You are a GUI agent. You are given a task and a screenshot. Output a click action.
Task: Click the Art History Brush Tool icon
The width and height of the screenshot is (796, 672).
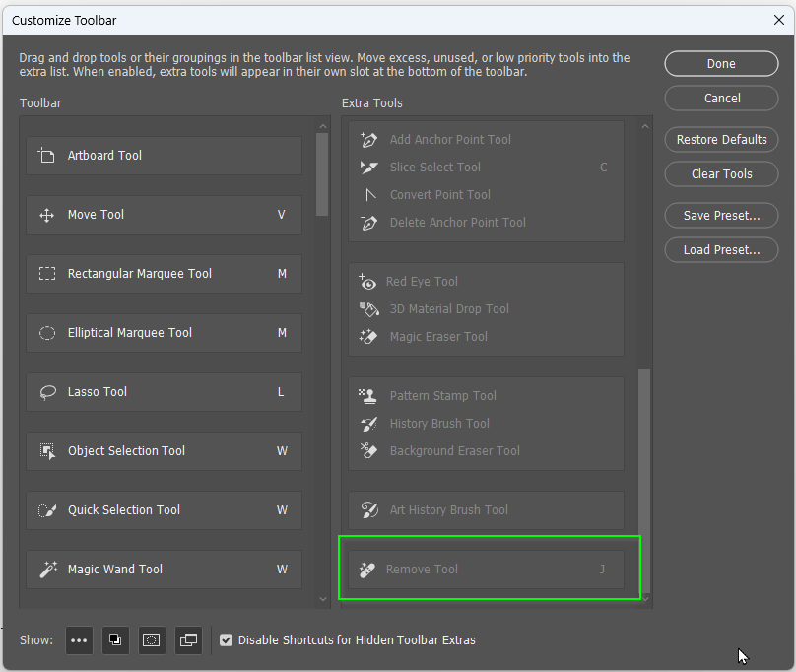368,510
